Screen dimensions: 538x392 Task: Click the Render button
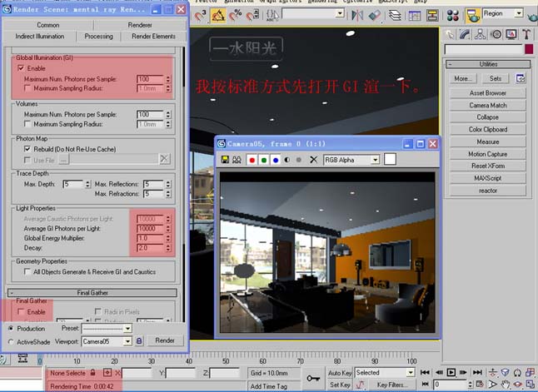point(165,340)
